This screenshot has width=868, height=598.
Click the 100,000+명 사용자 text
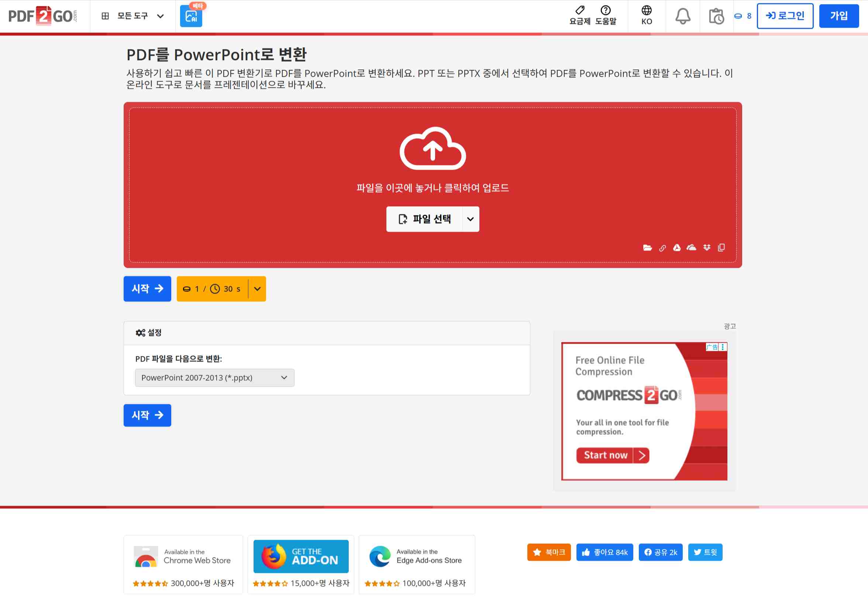[434, 583]
